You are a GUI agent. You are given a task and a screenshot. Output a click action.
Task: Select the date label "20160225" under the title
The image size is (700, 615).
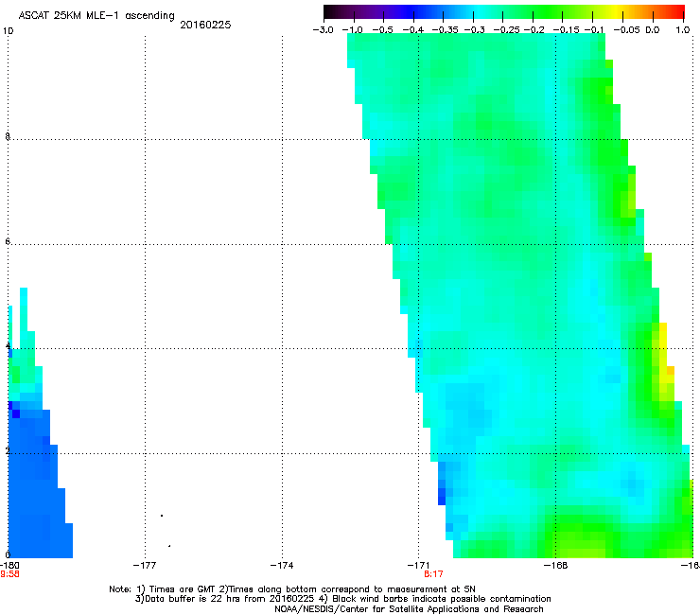(x=205, y=25)
